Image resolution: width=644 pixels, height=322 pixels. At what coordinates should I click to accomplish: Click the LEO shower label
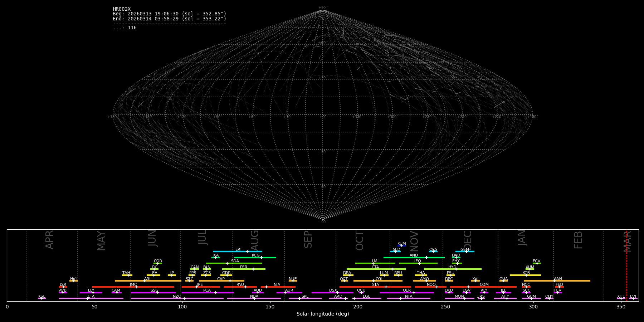[418, 261]
